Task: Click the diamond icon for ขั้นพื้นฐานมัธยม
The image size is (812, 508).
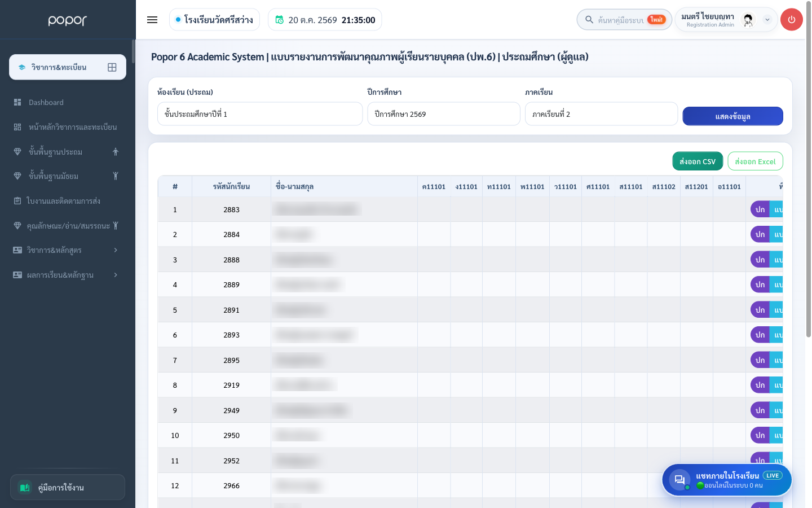Action: click(x=17, y=176)
